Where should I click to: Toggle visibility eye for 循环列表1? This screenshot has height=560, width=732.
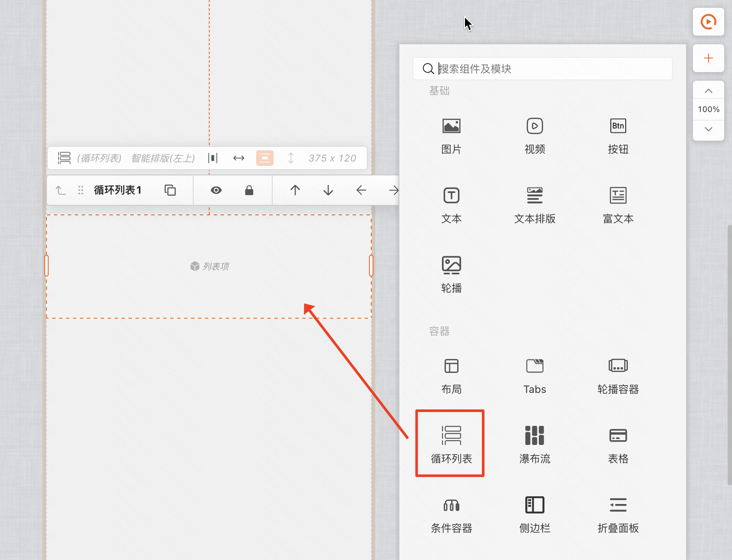[216, 190]
